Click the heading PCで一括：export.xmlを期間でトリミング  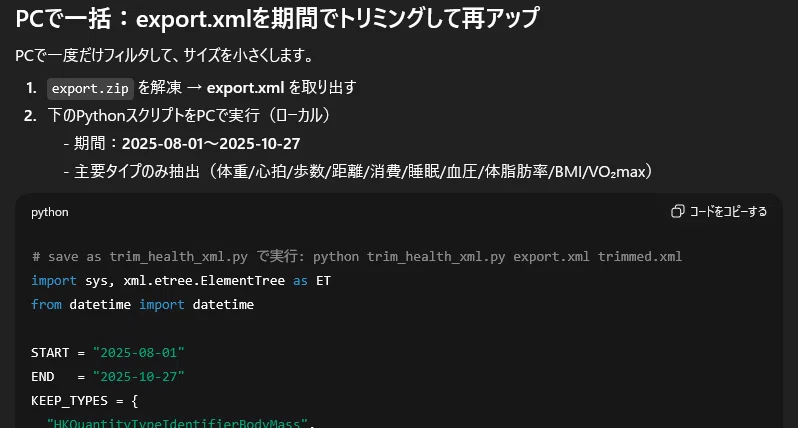(x=277, y=18)
